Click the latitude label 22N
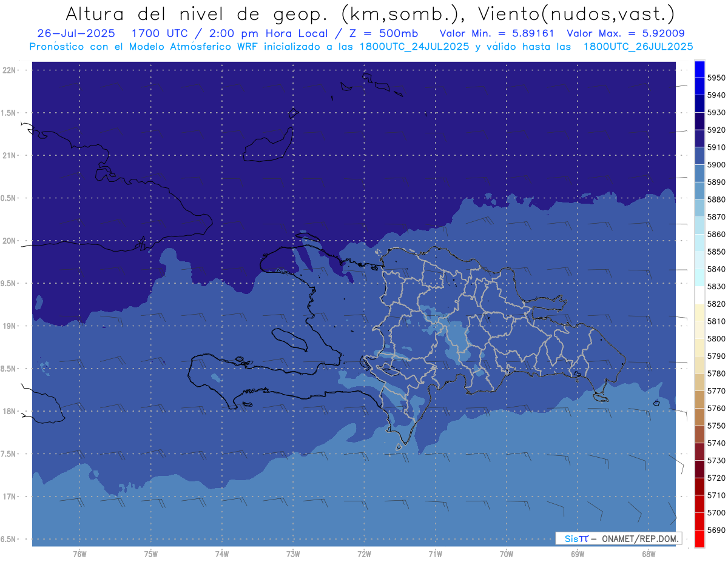This screenshot has width=728, height=562. coord(9,70)
